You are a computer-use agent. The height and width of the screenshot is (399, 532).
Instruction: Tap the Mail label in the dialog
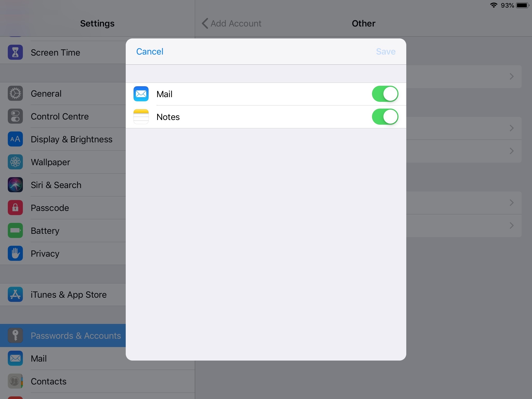pyautogui.click(x=164, y=94)
